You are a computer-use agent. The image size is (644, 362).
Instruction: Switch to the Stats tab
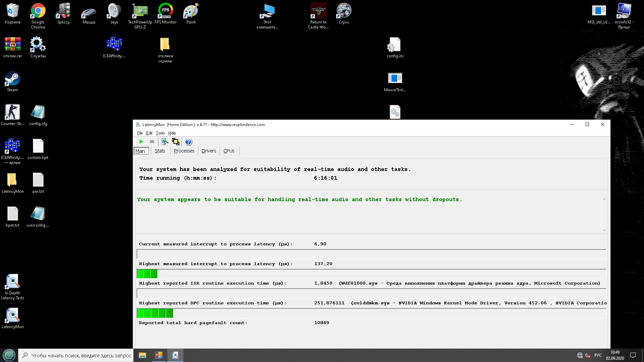point(160,151)
